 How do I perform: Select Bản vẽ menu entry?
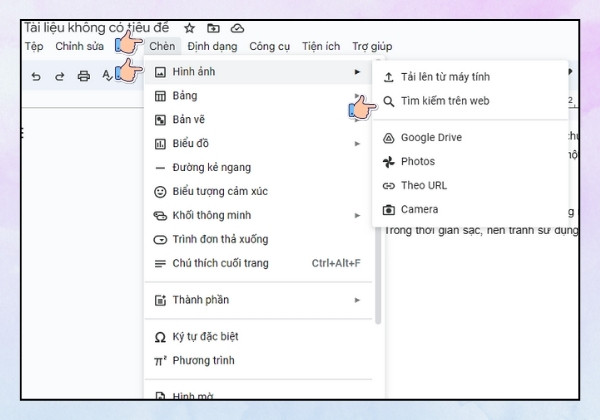point(258,120)
